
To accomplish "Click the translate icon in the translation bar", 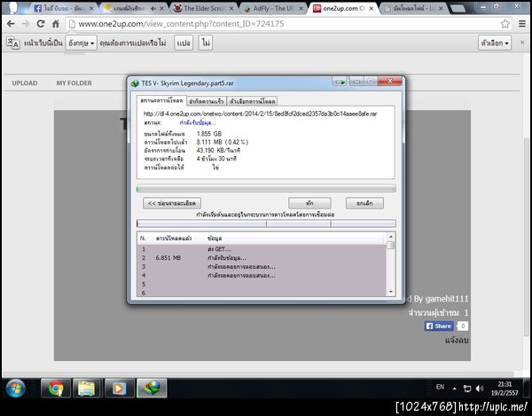I will pos(13,43).
